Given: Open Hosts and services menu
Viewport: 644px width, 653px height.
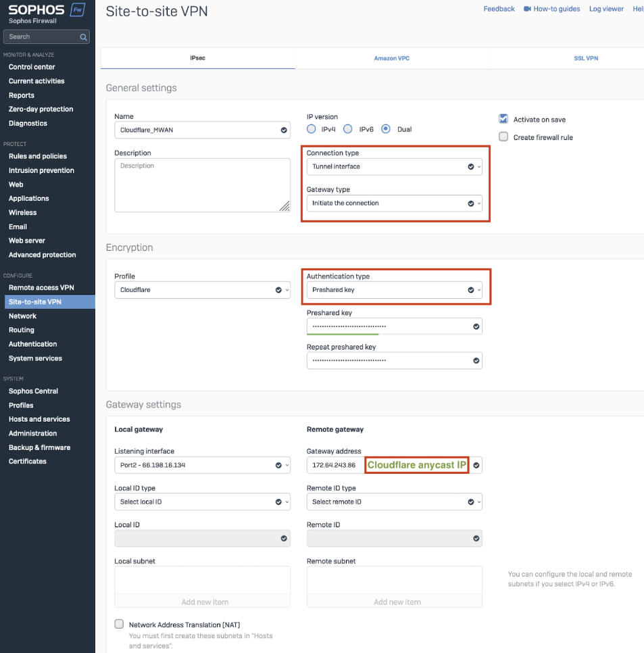Looking at the screenshot, I should (39, 419).
